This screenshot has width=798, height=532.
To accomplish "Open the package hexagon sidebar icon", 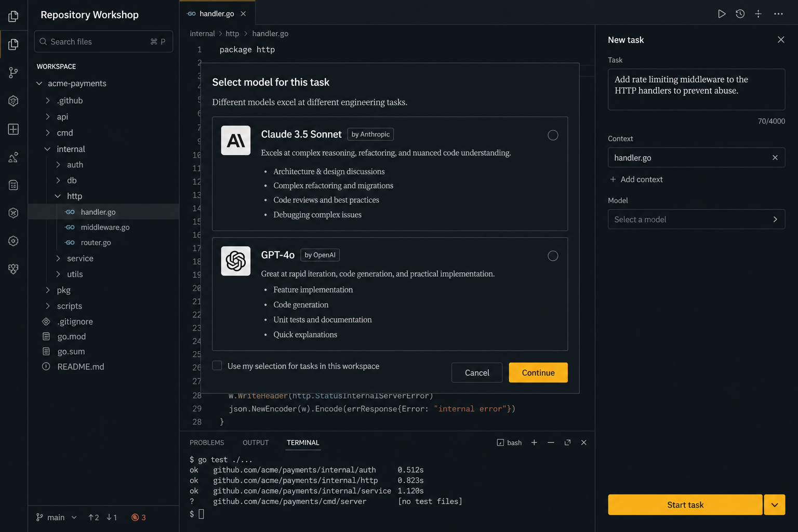I will click(x=14, y=101).
